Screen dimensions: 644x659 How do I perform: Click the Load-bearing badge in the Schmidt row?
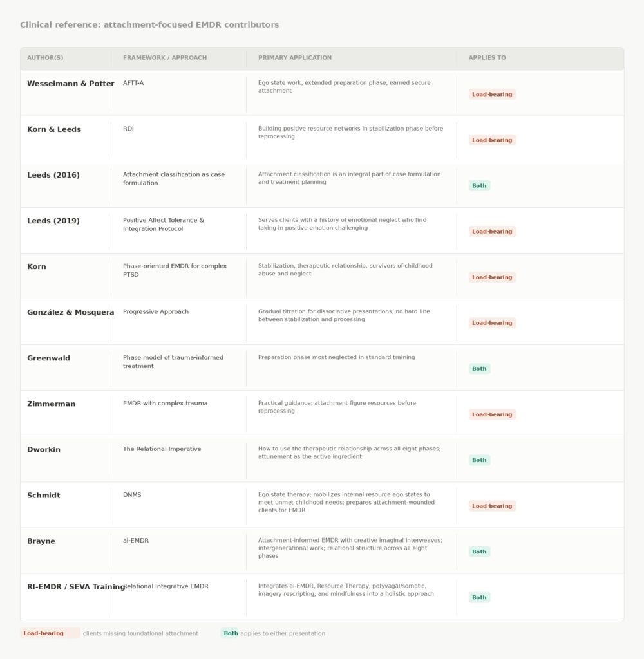tap(492, 506)
